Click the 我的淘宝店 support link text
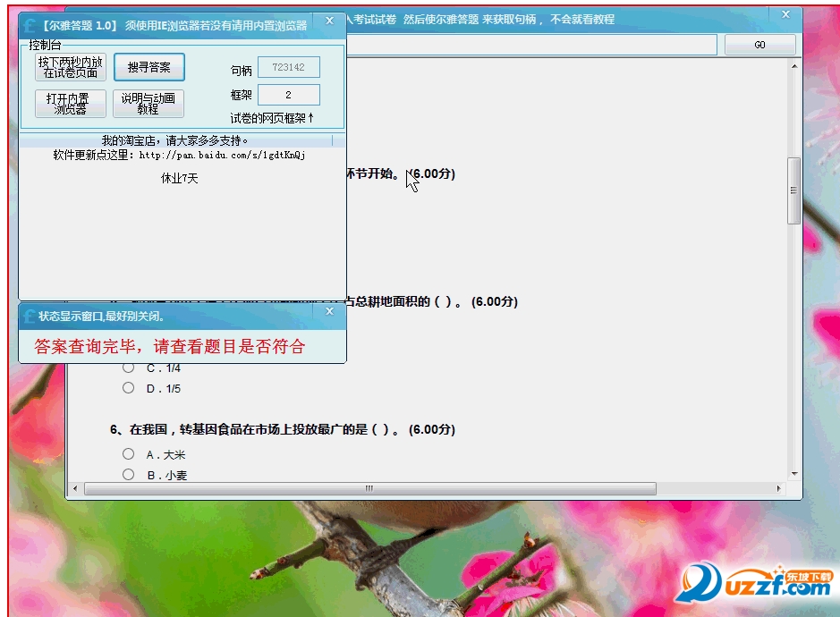Image resolution: width=840 pixels, height=617 pixels. click(x=175, y=140)
